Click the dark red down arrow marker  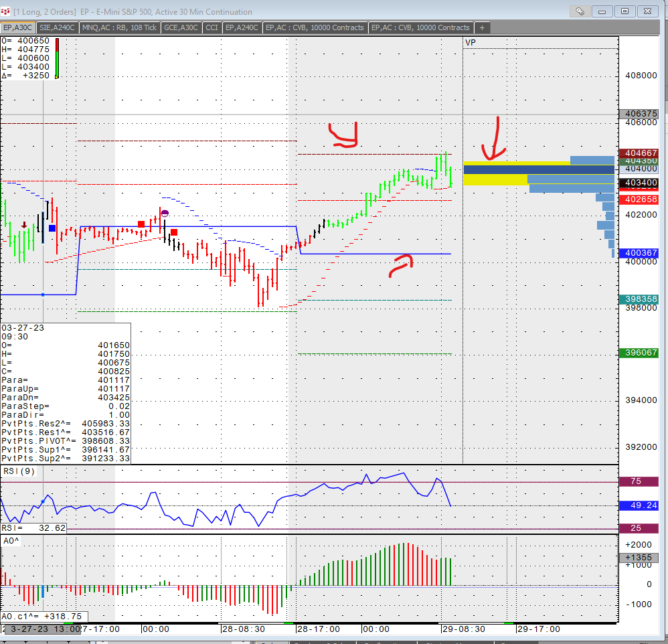coord(24,225)
